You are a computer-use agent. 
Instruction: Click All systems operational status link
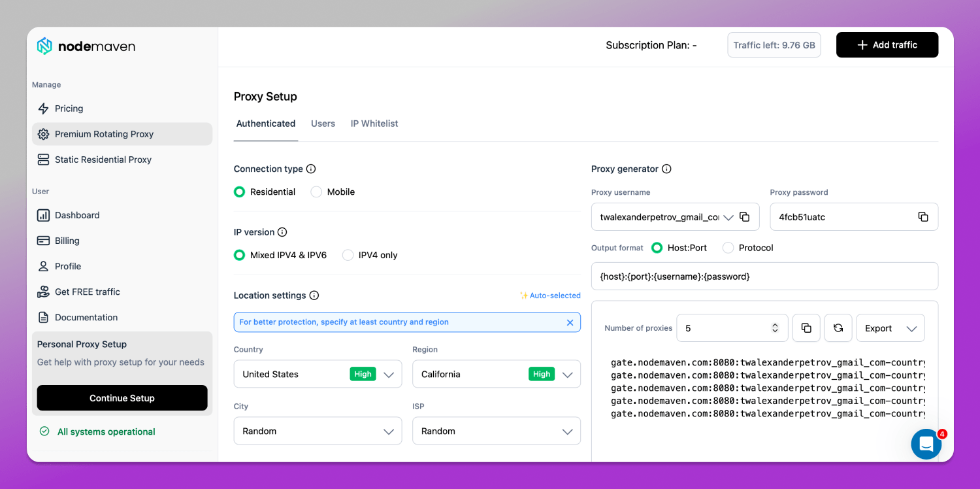click(x=106, y=431)
